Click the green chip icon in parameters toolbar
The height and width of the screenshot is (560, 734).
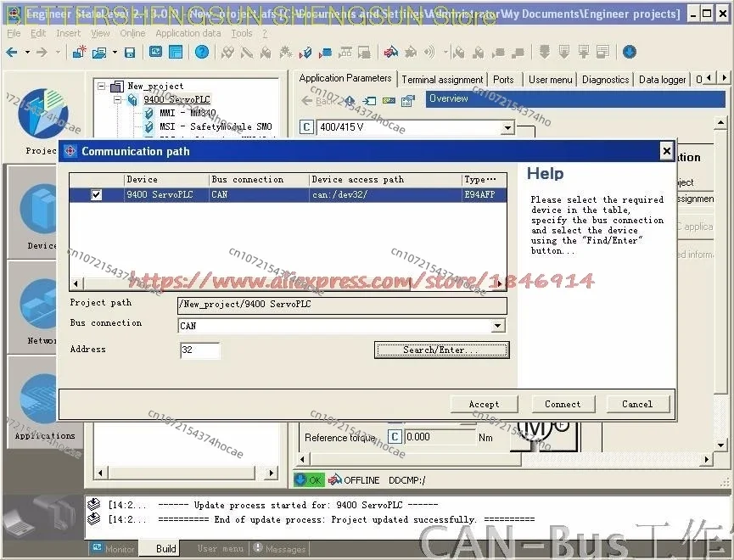[x=389, y=101]
